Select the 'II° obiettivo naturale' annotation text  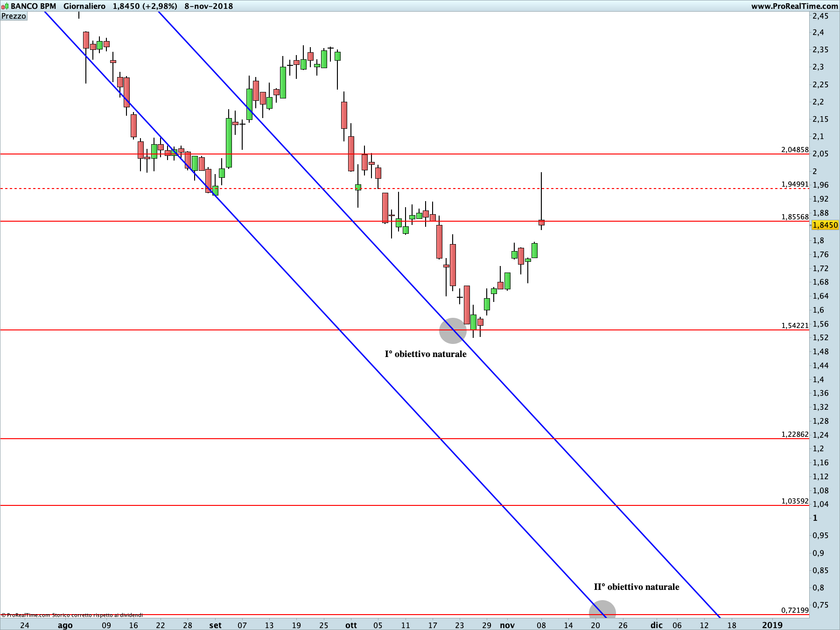pos(637,587)
